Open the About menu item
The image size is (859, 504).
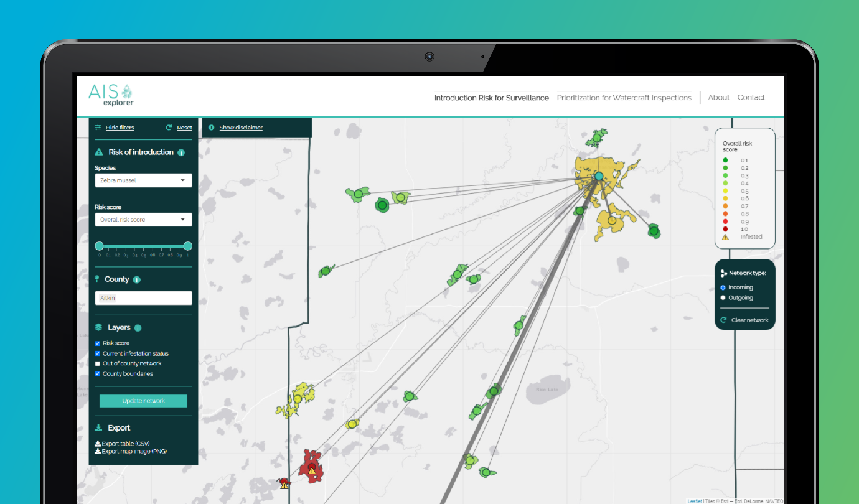pos(718,97)
